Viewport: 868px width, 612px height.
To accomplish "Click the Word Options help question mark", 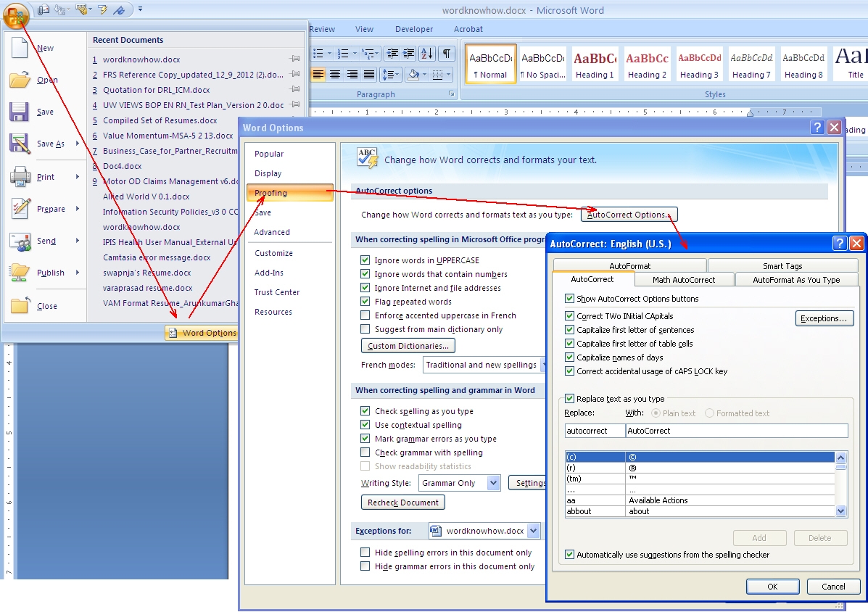I will click(817, 128).
